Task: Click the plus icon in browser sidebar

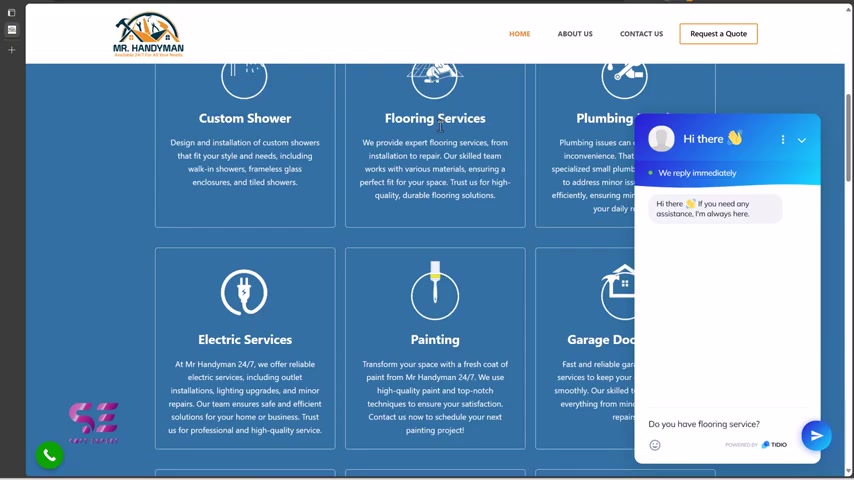Action: tap(11, 50)
